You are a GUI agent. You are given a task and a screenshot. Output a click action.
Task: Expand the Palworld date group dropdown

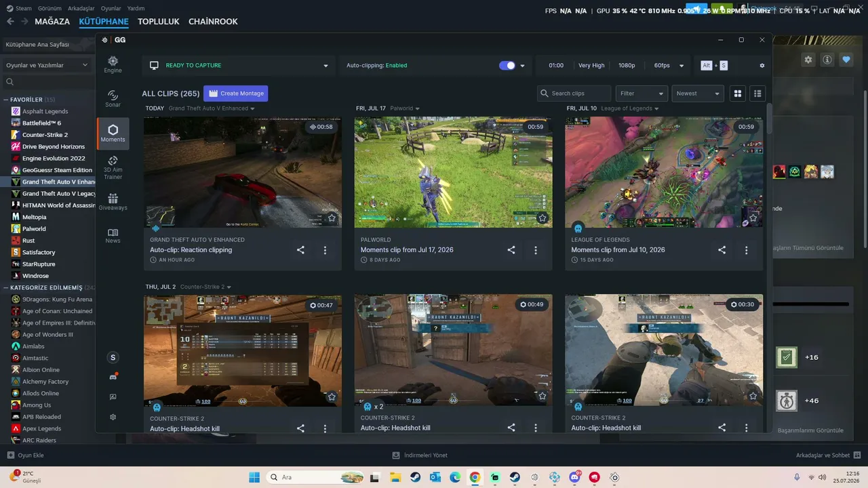(x=417, y=108)
